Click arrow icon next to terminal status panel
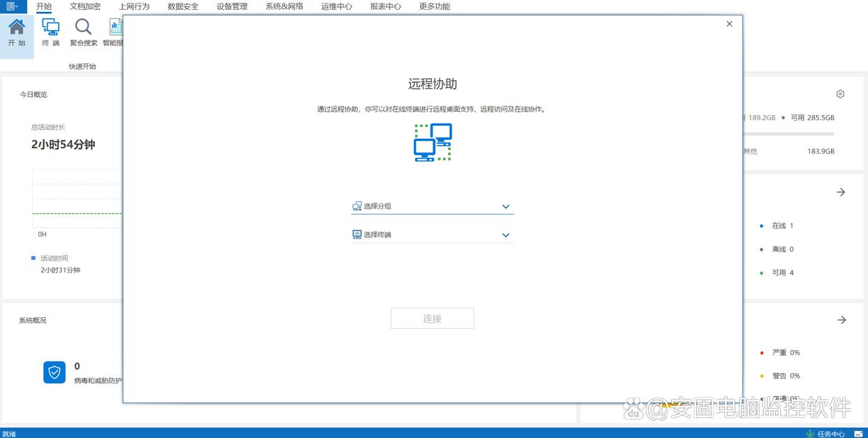Screen dimensions: 868x438 click(841, 192)
